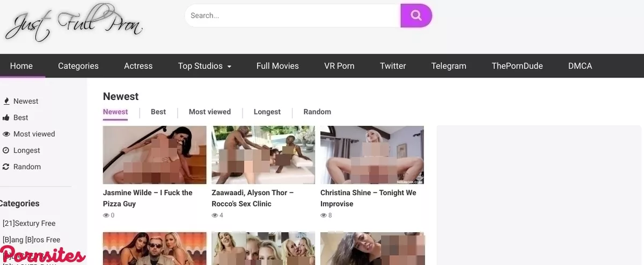Click the fire icon beside Newest in sidebar

[x=6, y=101]
